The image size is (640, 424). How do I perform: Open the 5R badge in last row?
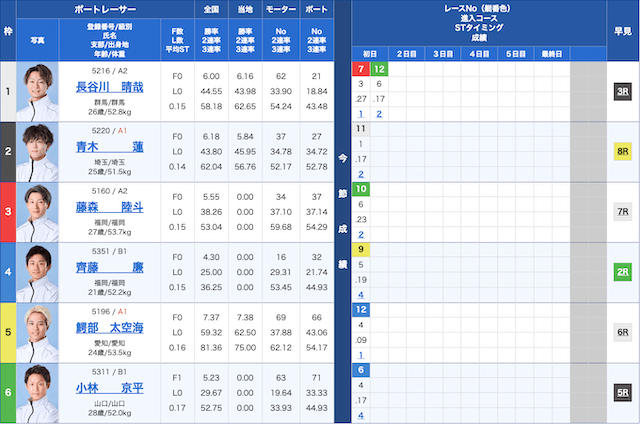pyautogui.click(x=621, y=392)
